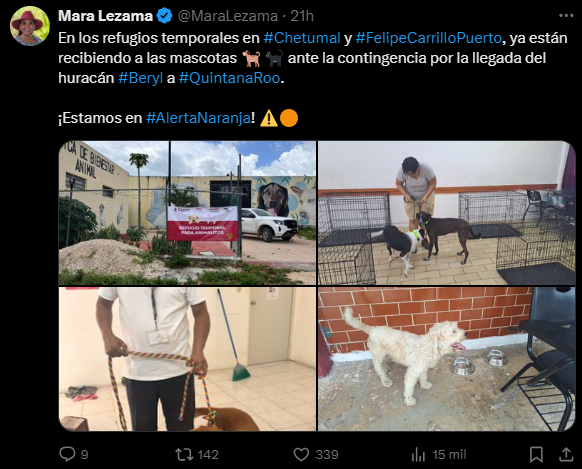Open the three-dot more options menu
Image resolution: width=582 pixels, height=469 pixels.
click(566, 16)
